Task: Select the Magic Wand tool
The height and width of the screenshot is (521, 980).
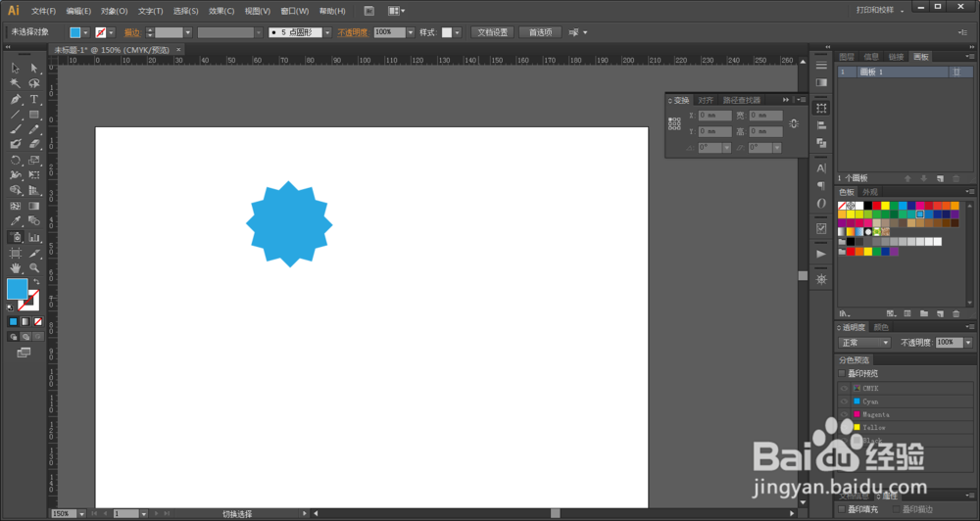Action: [16, 83]
